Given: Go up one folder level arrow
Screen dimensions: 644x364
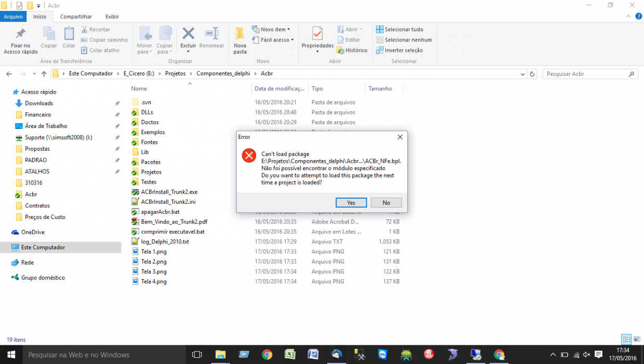Looking at the screenshot, I should (44, 74).
